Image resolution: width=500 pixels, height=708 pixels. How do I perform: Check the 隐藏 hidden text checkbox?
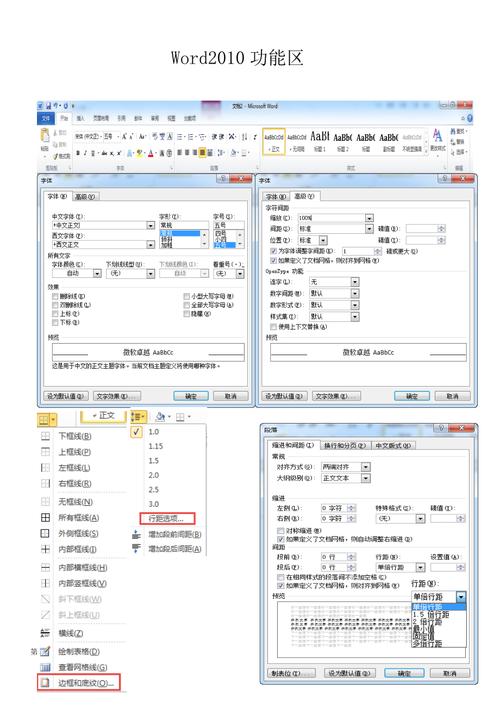(186, 314)
